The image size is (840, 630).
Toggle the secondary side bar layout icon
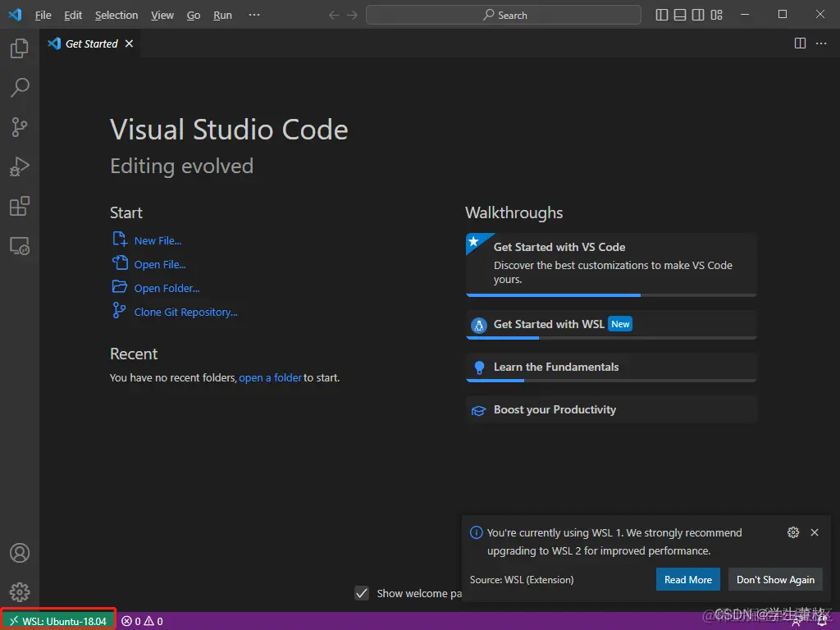pos(698,15)
